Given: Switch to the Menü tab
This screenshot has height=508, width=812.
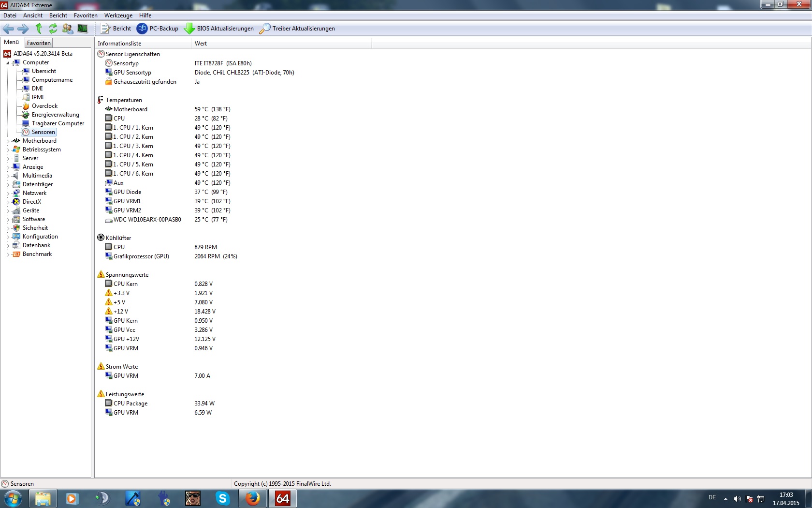Looking at the screenshot, I should [x=12, y=43].
